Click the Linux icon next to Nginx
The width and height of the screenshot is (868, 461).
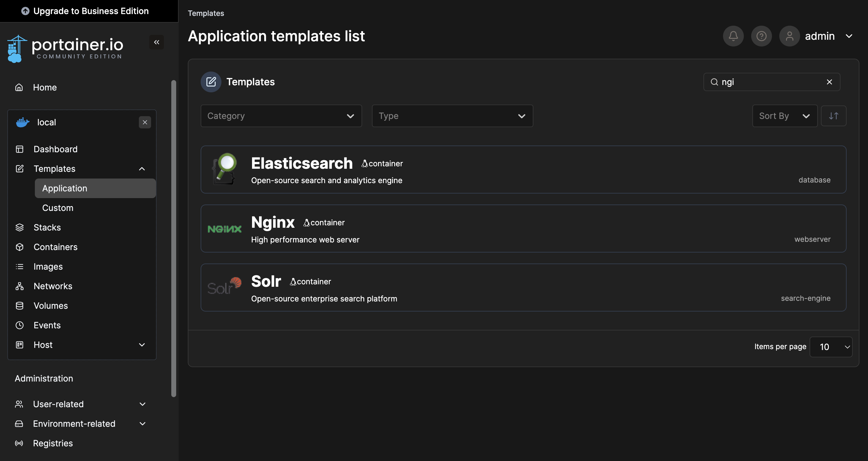coord(306,223)
